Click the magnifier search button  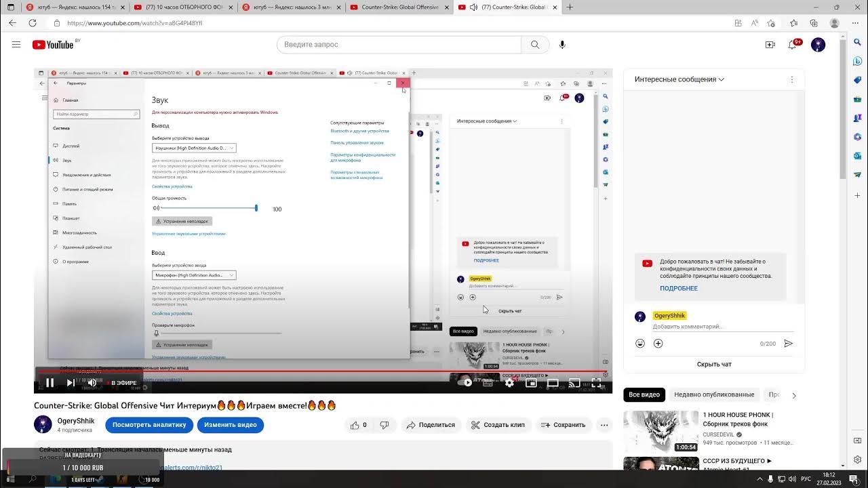pyautogui.click(x=535, y=45)
